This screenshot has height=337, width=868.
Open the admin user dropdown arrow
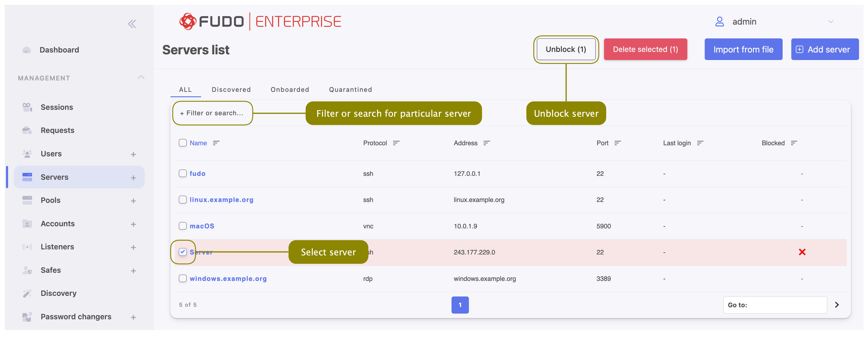831,22
